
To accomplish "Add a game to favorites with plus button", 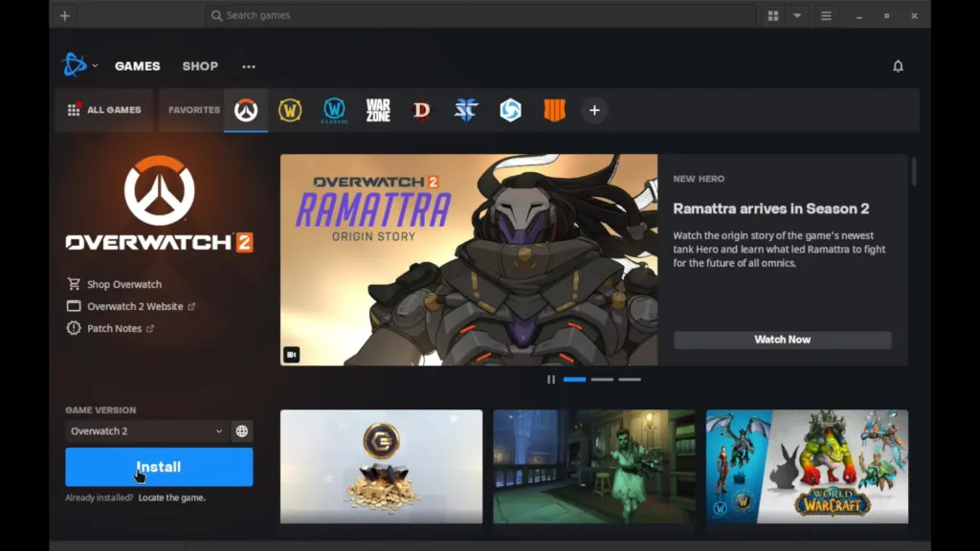I will click(594, 111).
